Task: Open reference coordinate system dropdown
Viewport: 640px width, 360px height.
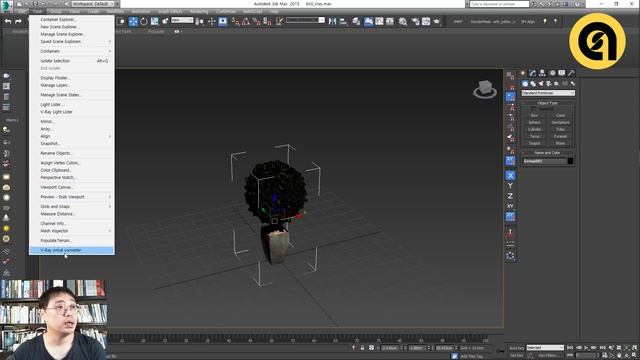Action: 182,20
